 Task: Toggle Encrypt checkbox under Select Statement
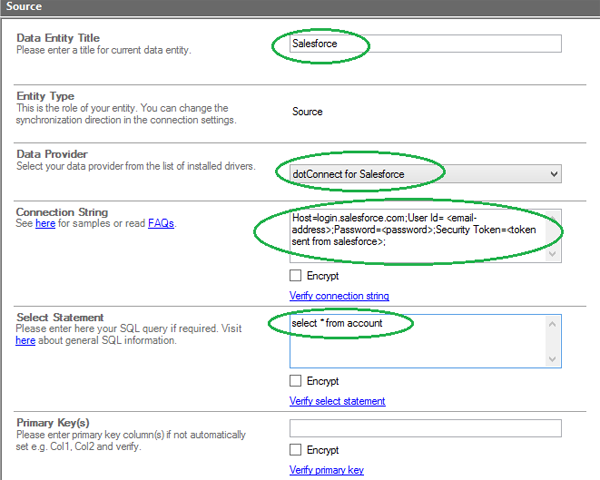click(296, 381)
